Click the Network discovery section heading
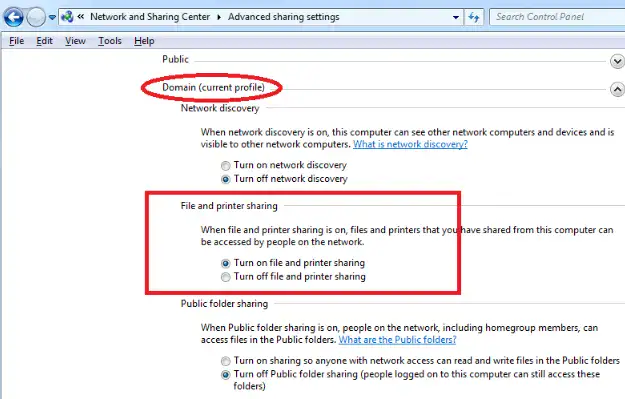The height and width of the screenshot is (399, 625). coord(220,108)
